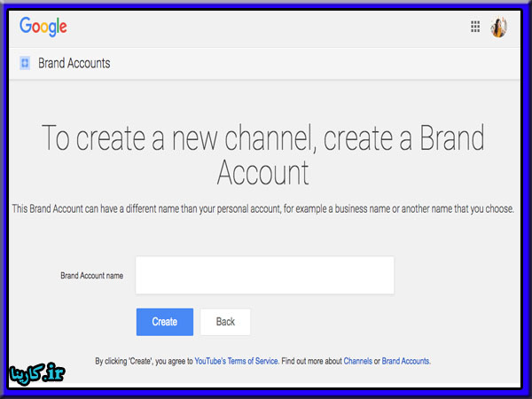Click the Brand Accounts icon
Viewport: 532px width, 399px height.
tap(25, 63)
